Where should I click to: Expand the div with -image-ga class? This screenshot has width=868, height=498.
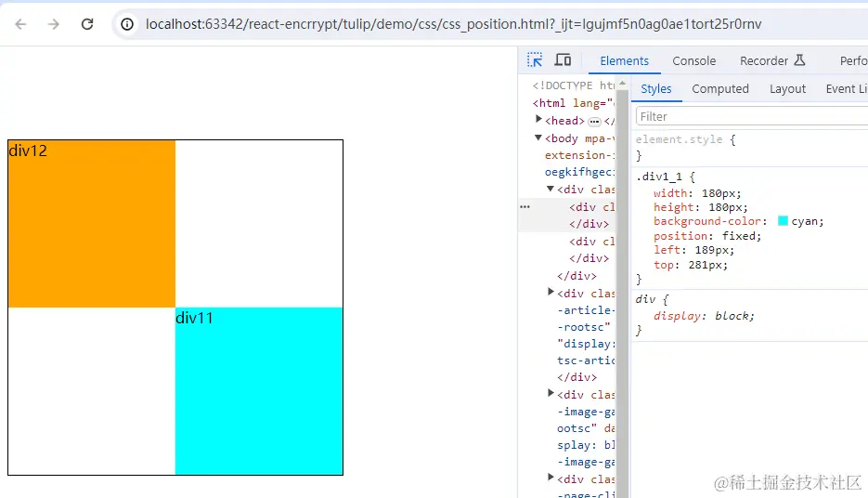[551, 393]
